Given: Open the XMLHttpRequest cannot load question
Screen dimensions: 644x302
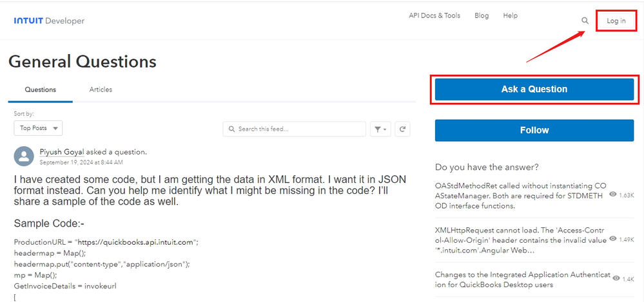Looking at the screenshot, I should click(520, 240).
